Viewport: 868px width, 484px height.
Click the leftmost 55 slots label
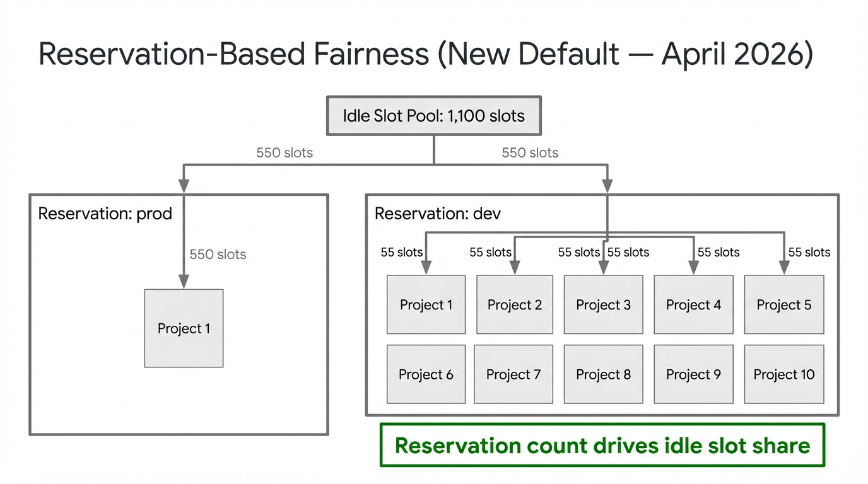401,252
